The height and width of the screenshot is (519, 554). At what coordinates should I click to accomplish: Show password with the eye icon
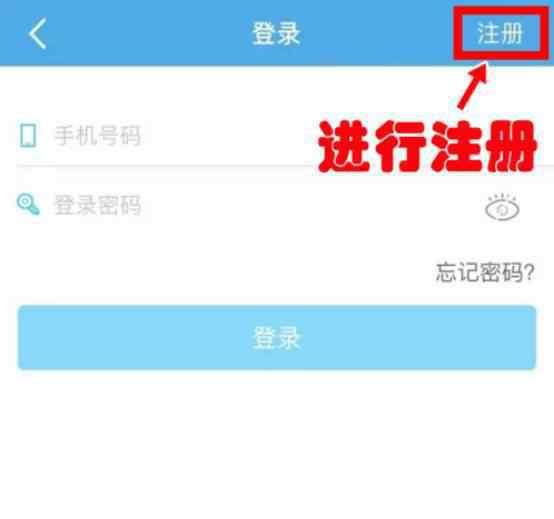coord(502,207)
